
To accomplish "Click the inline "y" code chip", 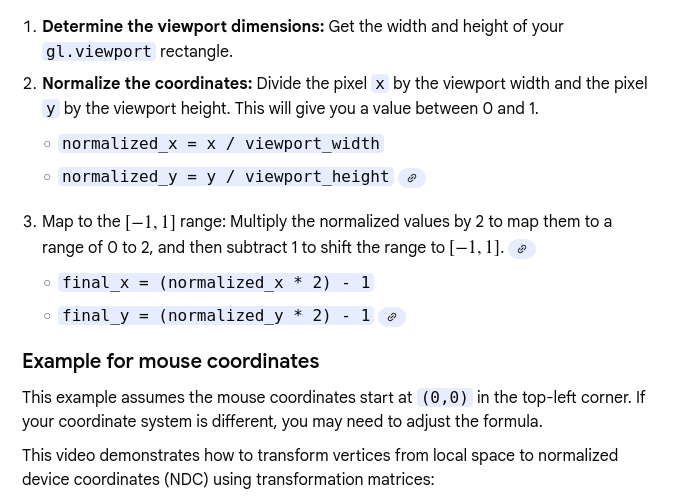I will [x=51, y=109].
